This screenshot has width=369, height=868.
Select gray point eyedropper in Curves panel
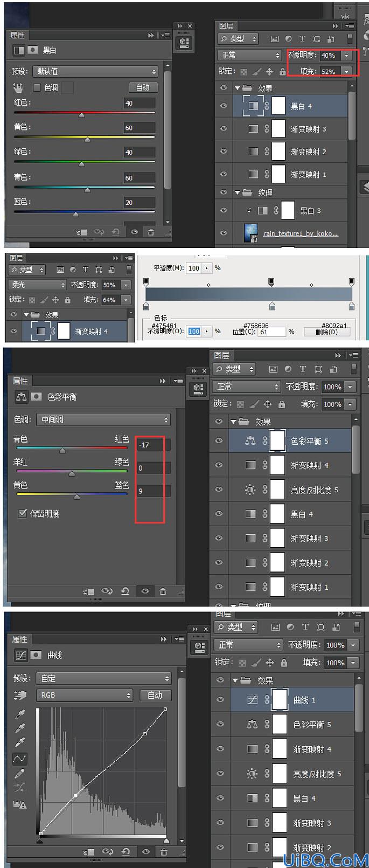tap(19, 729)
